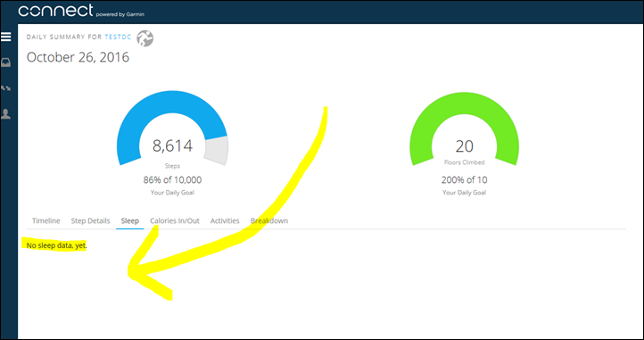Select the Sleep tab
Screen dimensions: 644x340
pos(130,220)
